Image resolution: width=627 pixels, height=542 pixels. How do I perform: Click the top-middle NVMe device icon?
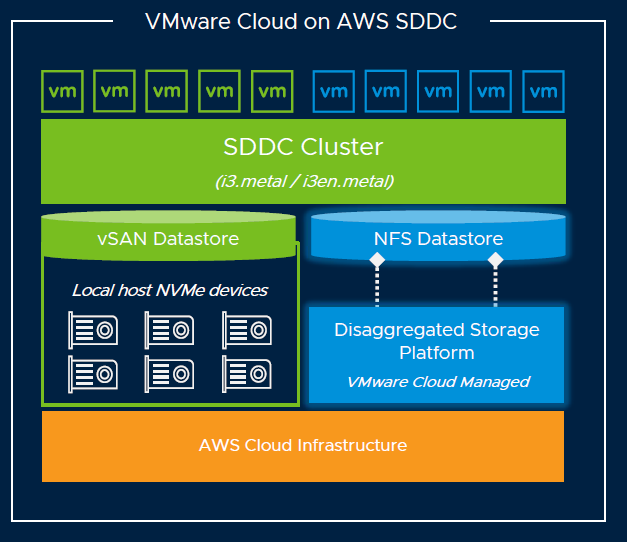pyautogui.click(x=169, y=330)
